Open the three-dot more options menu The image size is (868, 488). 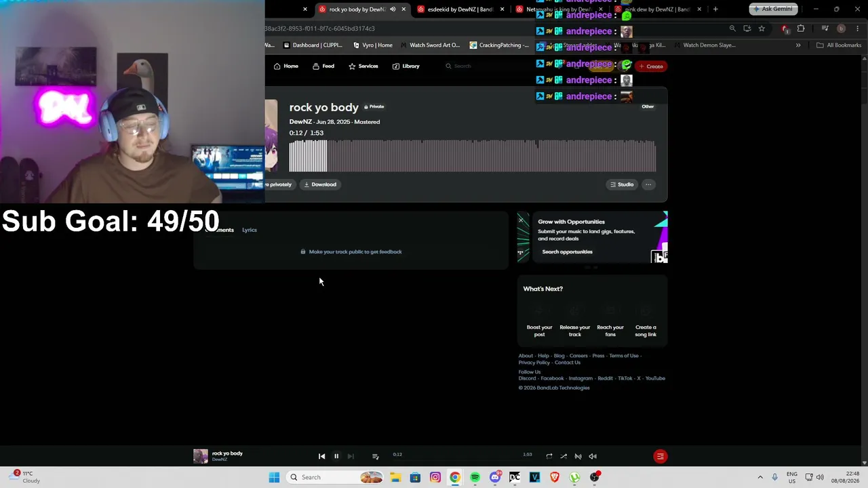(x=648, y=184)
